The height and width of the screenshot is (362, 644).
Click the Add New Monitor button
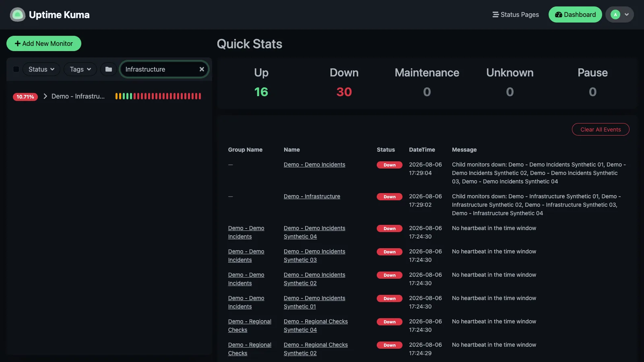44,43
